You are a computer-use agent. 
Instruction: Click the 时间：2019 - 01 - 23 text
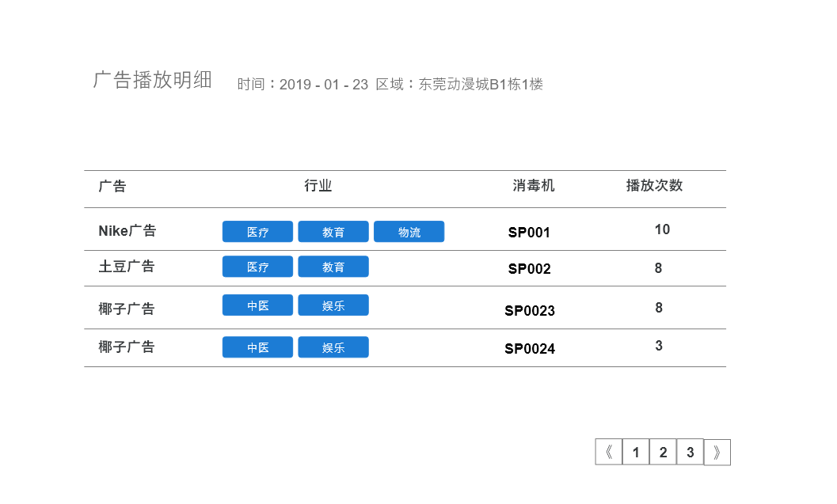pos(302,85)
